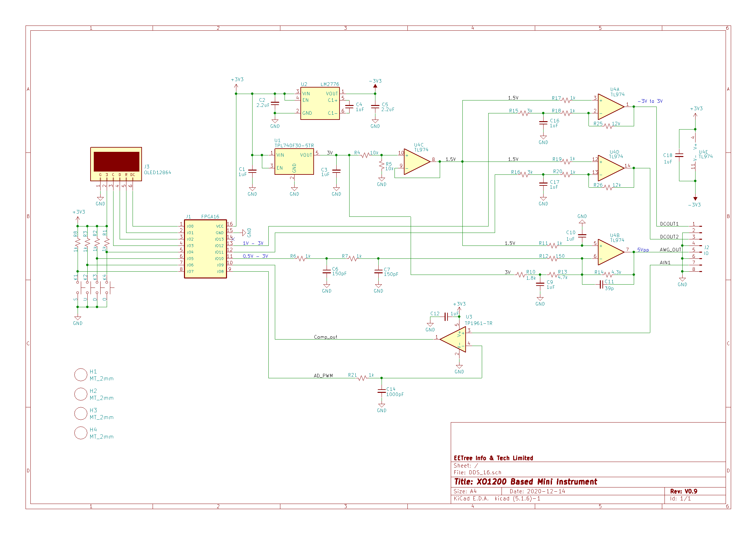Select the AWG_OUT net label
Screen dimensions: 756x534
(670, 250)
